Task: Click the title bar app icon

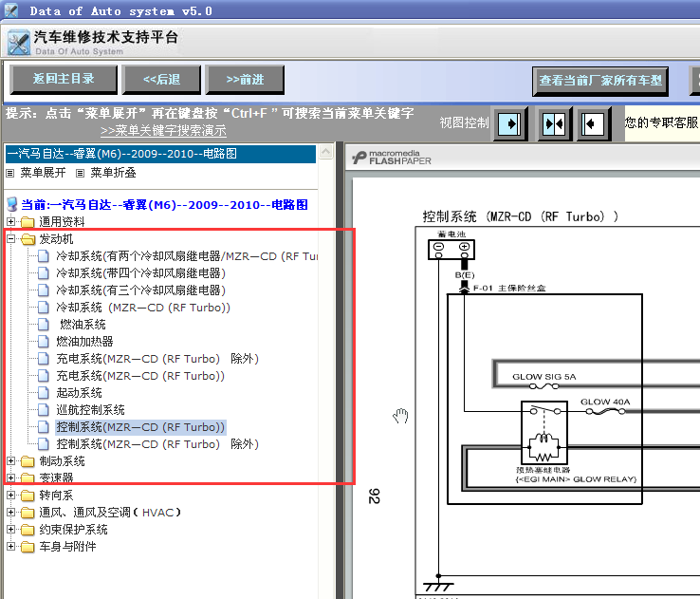Action: [x=11, y=9]
